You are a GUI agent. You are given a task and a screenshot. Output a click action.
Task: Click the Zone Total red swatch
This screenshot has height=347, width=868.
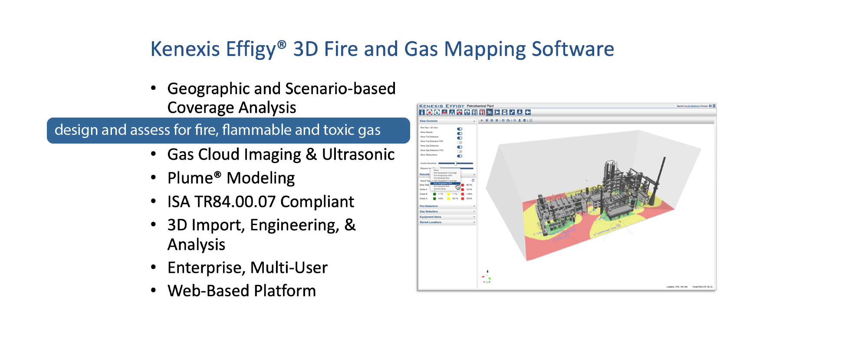[x=463, y=185]
